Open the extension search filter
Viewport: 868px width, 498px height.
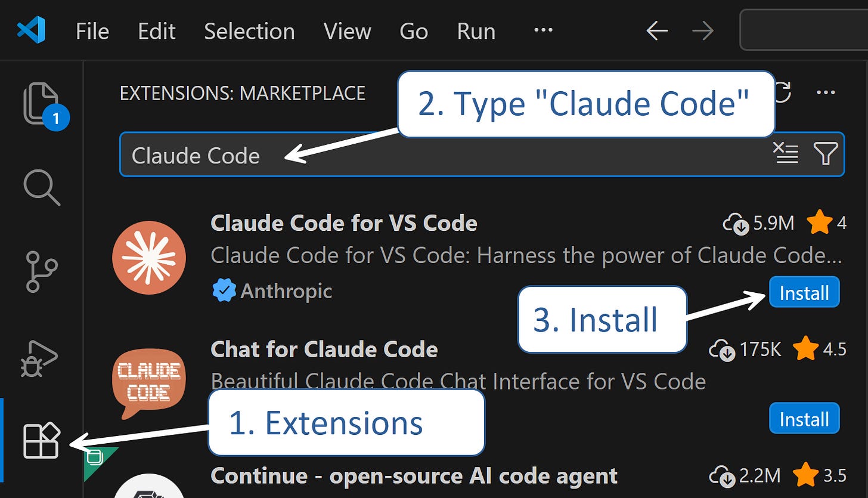coord(826,154)
